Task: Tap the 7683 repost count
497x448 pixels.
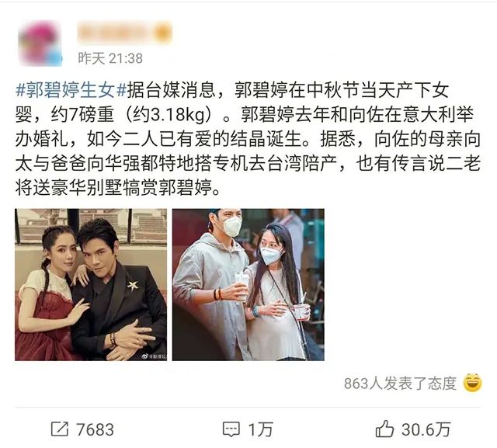Action: click(x=95, y=429)
